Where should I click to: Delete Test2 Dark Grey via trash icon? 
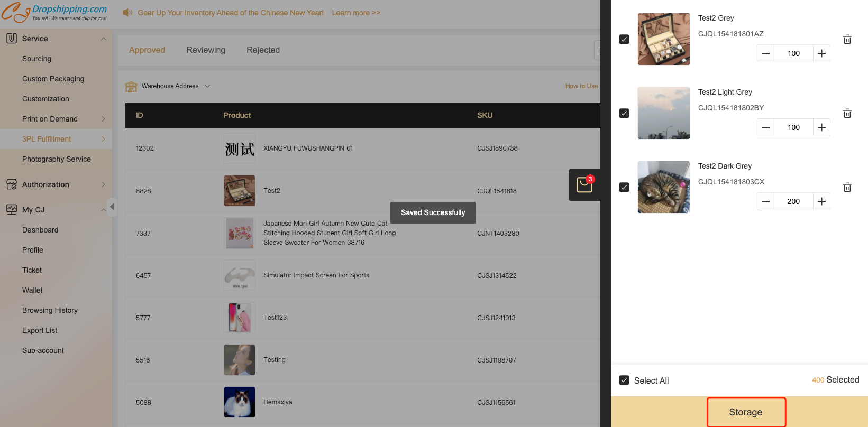click(x=847, y=187)
